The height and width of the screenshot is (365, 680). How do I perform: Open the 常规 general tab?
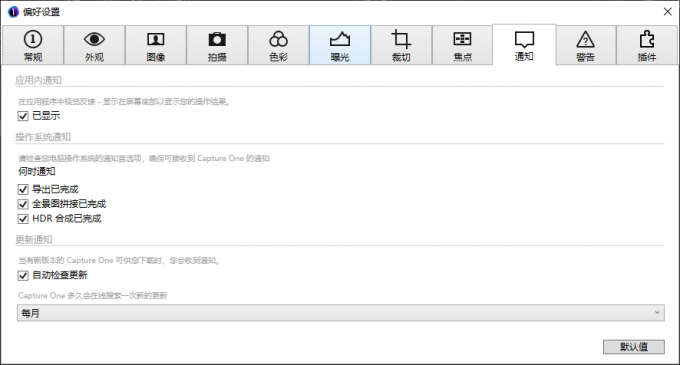33,46
